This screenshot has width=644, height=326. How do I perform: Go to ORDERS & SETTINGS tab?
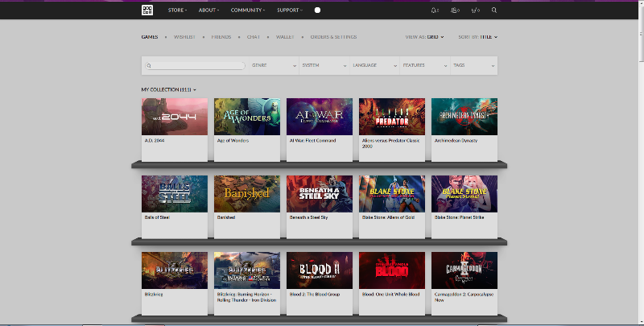click(333, 37)
